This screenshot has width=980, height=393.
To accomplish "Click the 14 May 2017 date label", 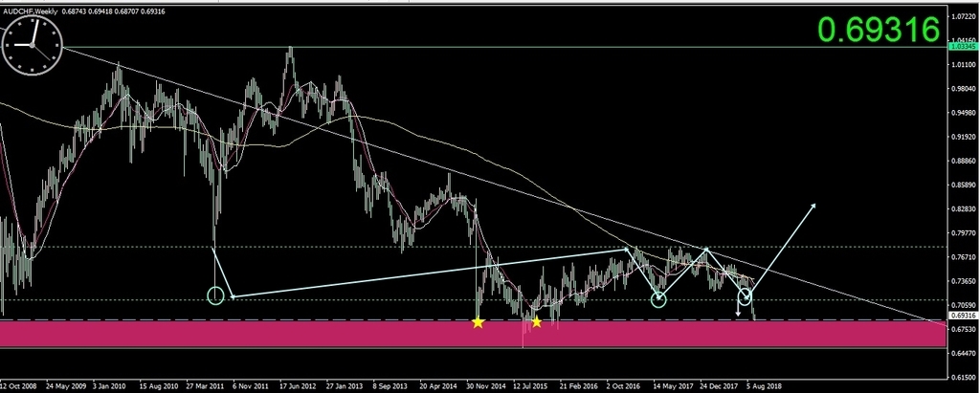I will tap(672, 386).
